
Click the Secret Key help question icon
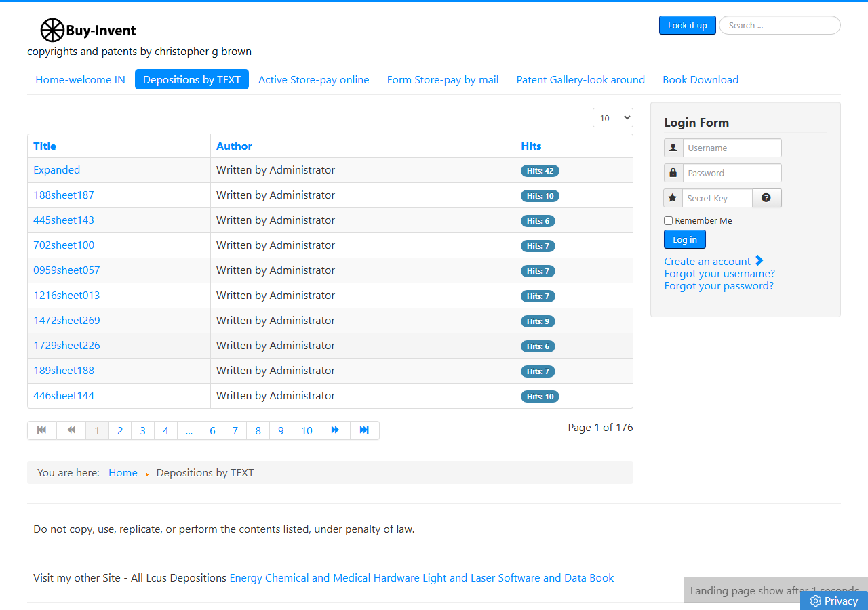766,198
